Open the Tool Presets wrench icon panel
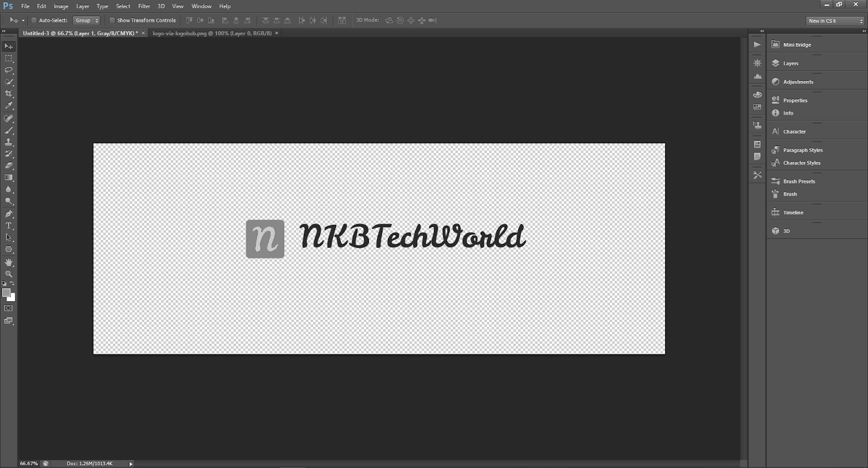The image size is (868, 468). pos(757,175)
